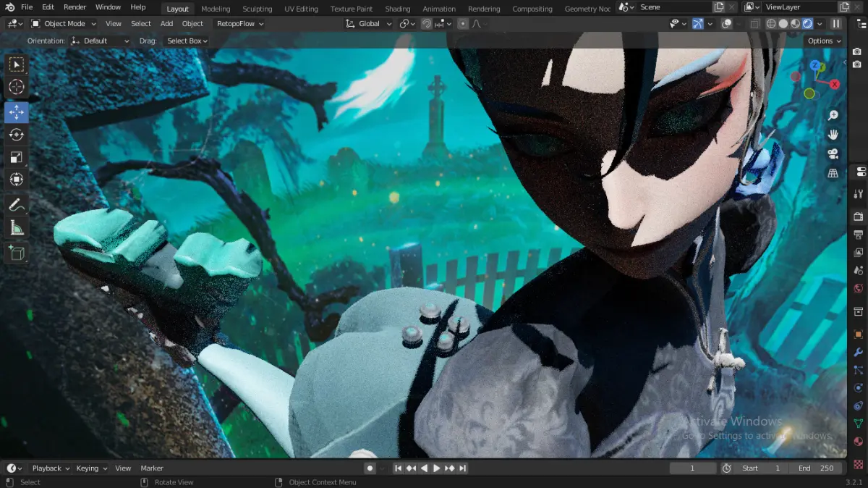Select the Measure ruler tool
Image resolution: width=868 pixels, height=488 pixels.
16,228
